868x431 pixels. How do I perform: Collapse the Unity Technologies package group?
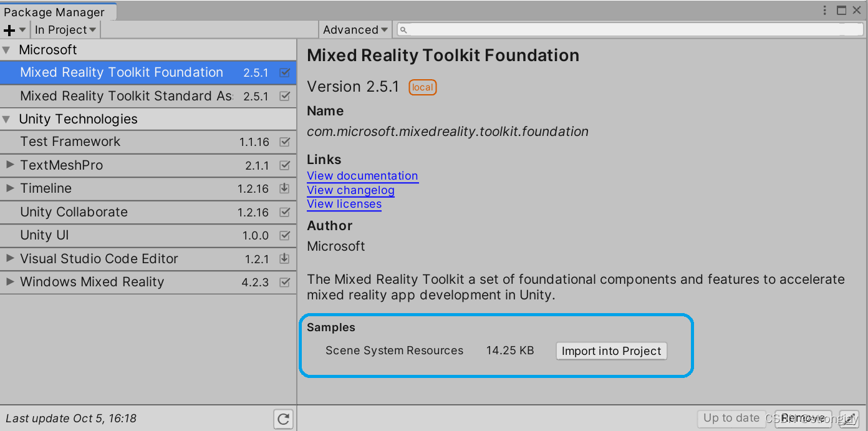[x=6, y=119]
